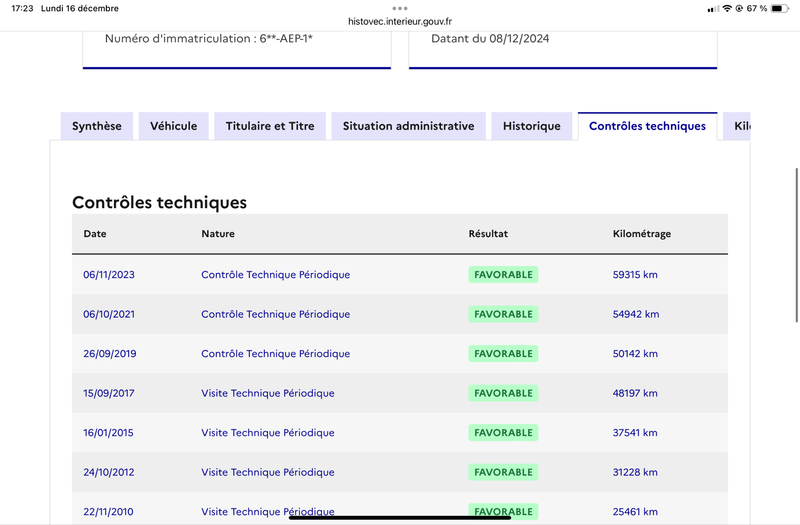Click the FAVORABLE badge for 15/09/2017
Image resolution: width=800 pixels, height=525 pixels.
[503, 393]
